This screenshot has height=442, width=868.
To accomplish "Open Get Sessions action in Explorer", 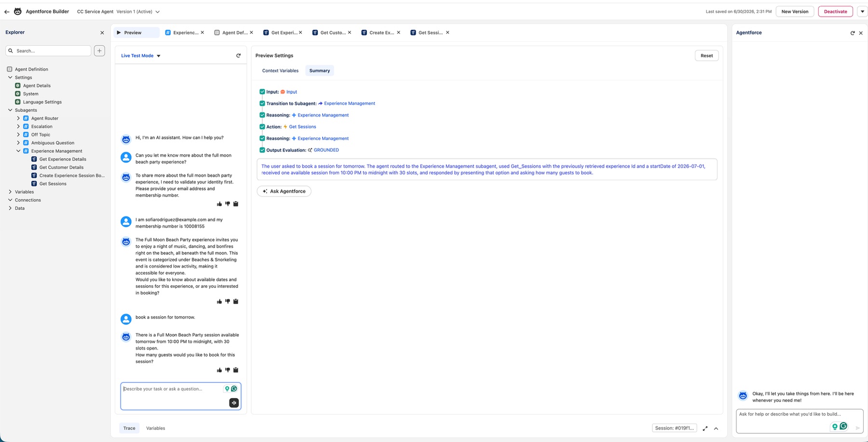I will [53, 184].
